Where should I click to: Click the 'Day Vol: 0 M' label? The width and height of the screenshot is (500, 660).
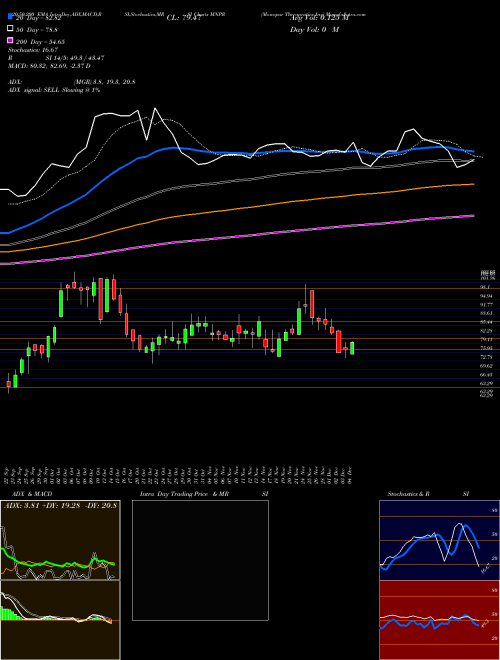[314, 30]
